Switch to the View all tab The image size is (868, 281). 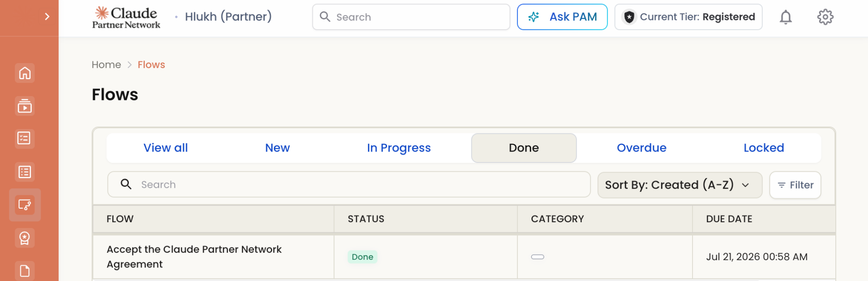point(165,148)
